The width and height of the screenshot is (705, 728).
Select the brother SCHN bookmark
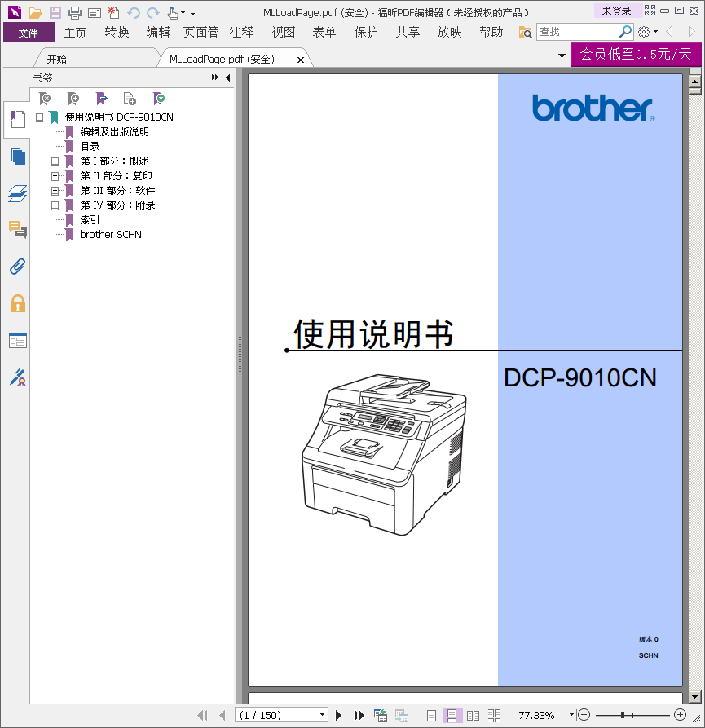[x=111, y=235]
